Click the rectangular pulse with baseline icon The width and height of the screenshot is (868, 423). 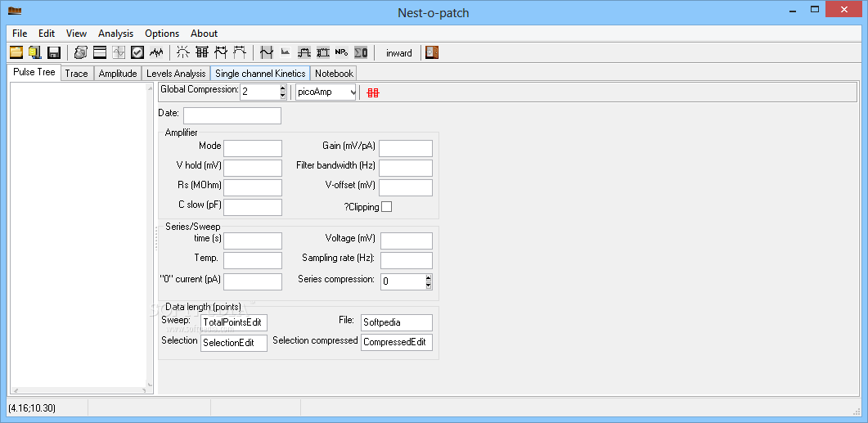coord(323,52)
